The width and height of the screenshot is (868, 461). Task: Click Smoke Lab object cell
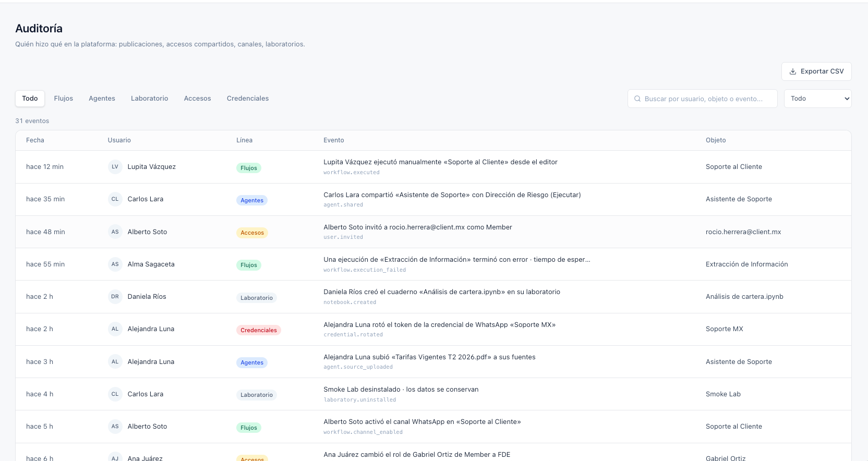point(723,394)
